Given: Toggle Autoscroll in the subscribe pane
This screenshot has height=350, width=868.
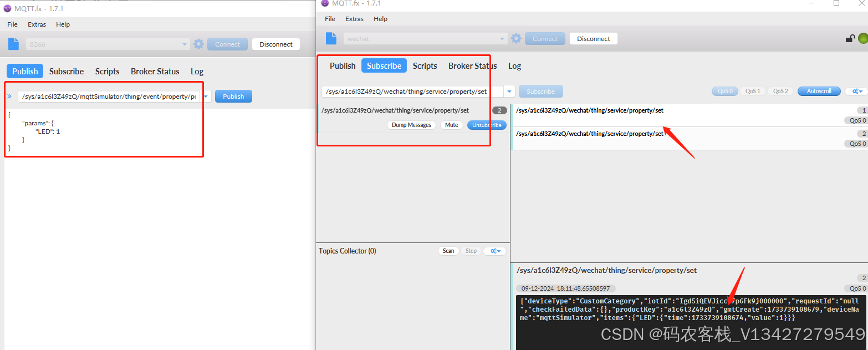Looking at the screenshot, I should coord(819,91).
